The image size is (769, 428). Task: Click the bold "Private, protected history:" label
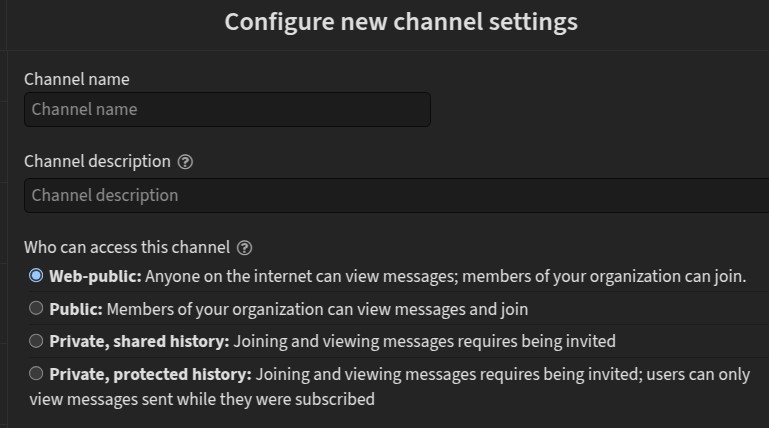coord(150,375)
